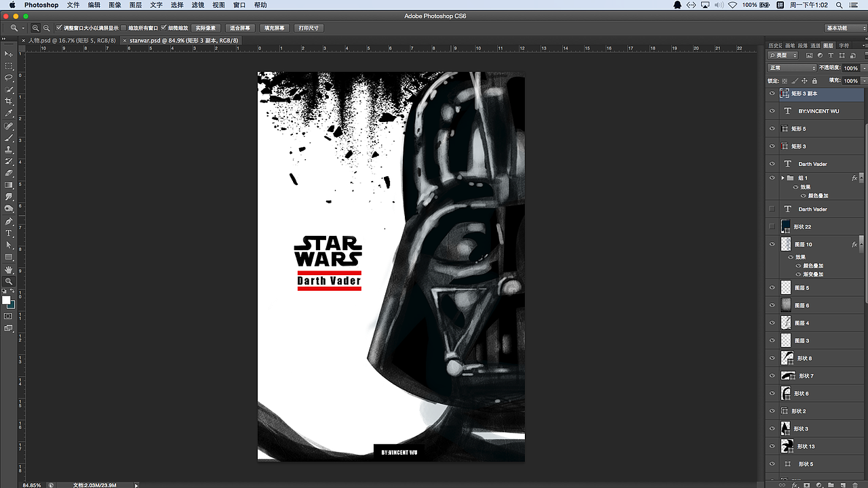This screenshot has height=488, width=868.
Task: Add a layer mask
Action: [807, 485]
